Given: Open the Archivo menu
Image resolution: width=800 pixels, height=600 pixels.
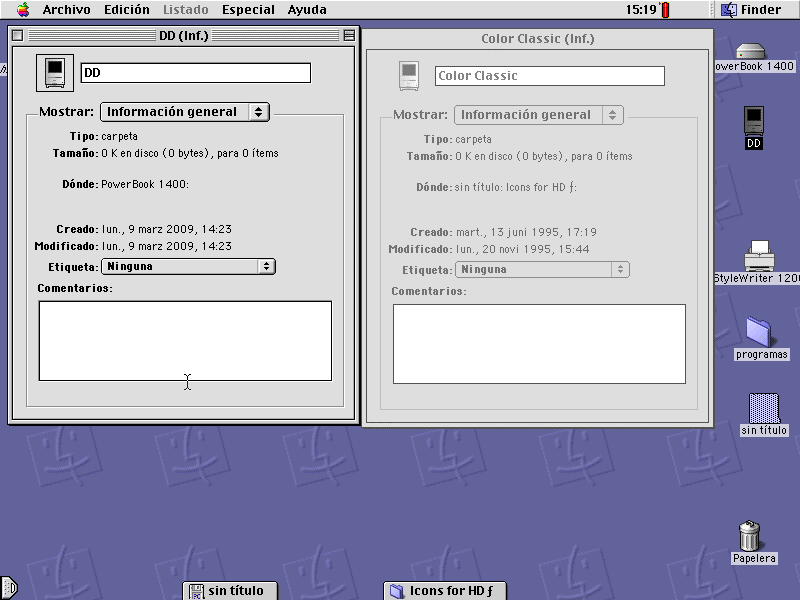Looking at the screenshot, I should tap(66, 9).
